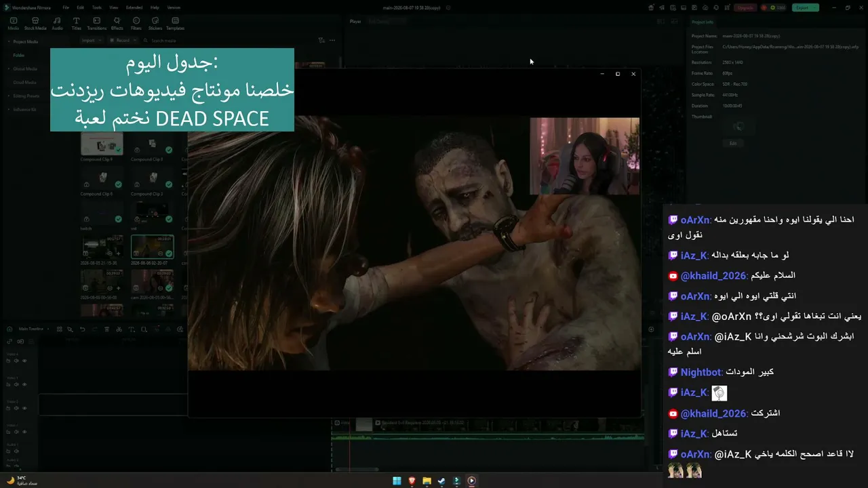Open Brave browser from the taskbar
Viewport: 868px width, 488px height.
tap(412, 481)
